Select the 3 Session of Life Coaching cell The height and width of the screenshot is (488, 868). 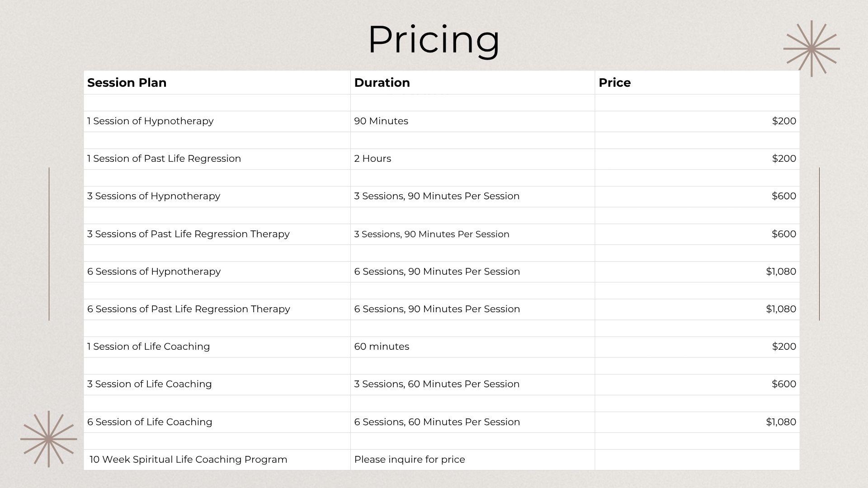(x=217, y=385)
